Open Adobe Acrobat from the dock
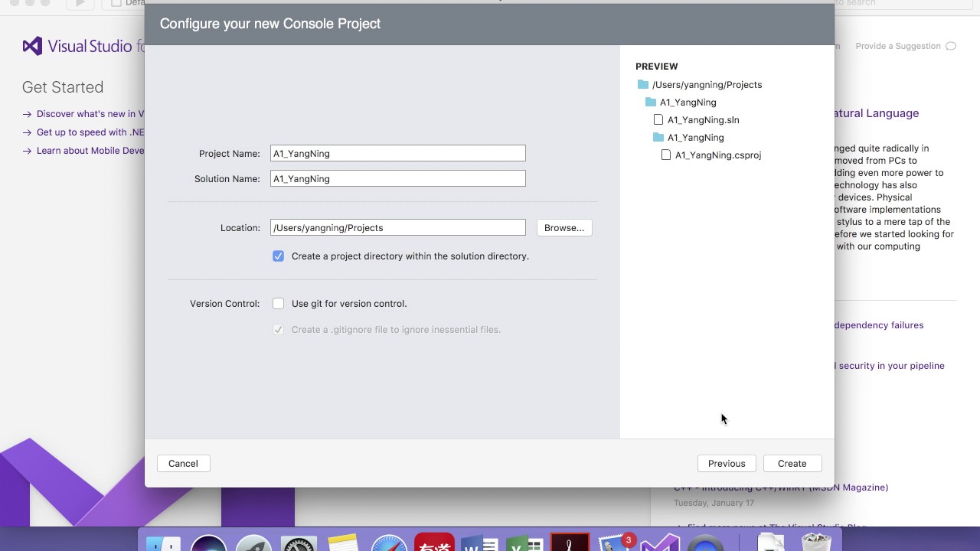The width and height of the screenshot is (980, 551). tap(570, 542)
